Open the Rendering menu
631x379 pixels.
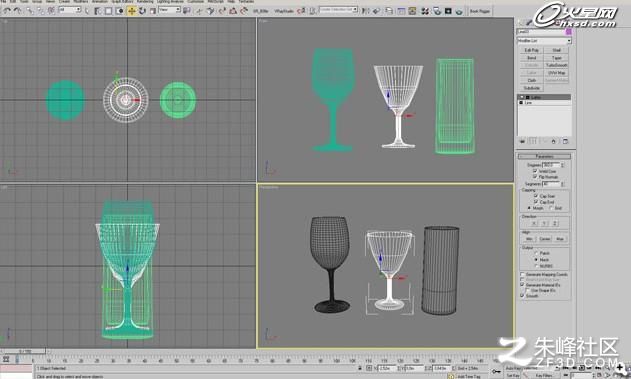coord(144,2)
